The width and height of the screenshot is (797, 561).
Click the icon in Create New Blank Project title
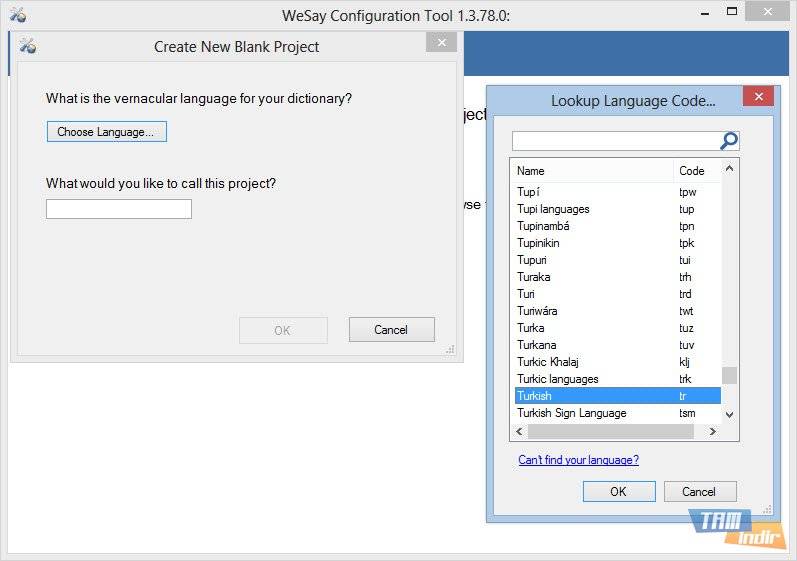coord(27,46)
